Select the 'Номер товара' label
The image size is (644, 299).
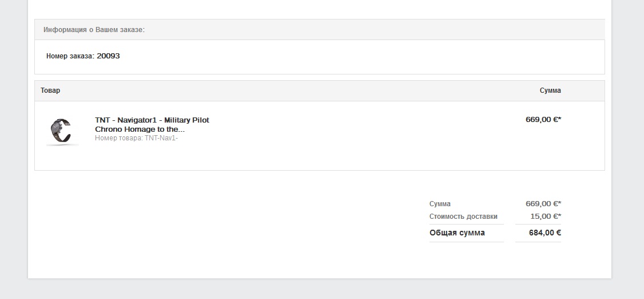[x=119, y=138]
